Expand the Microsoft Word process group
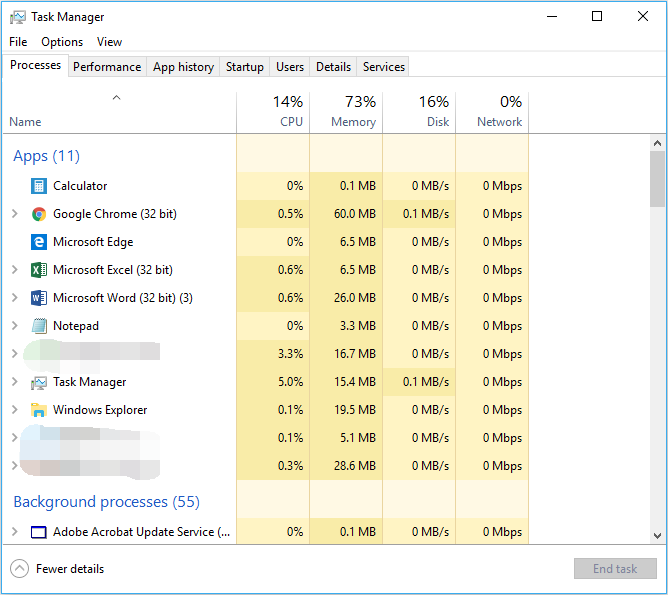The height and width of the screenshot is (595, 668). coord(14,298)
